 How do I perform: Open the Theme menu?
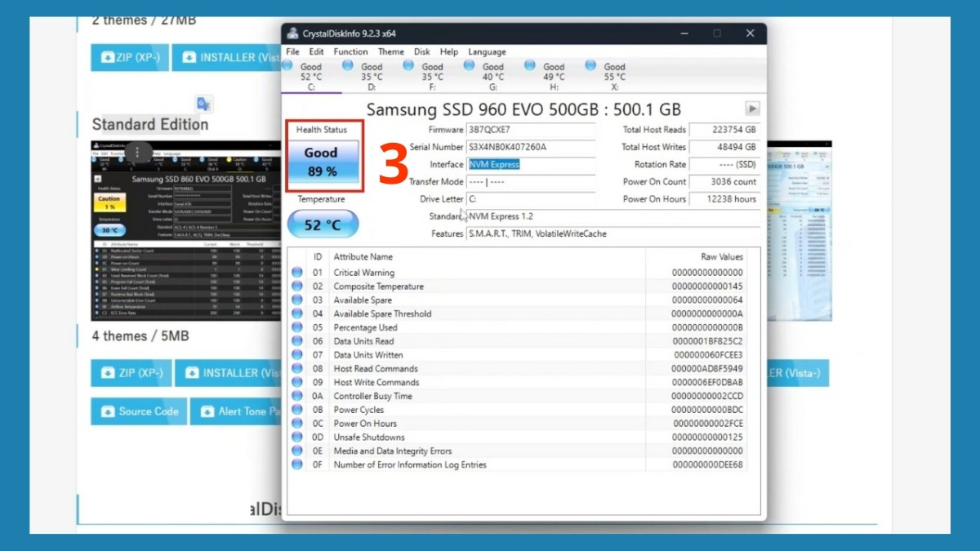tap(390, 51)
